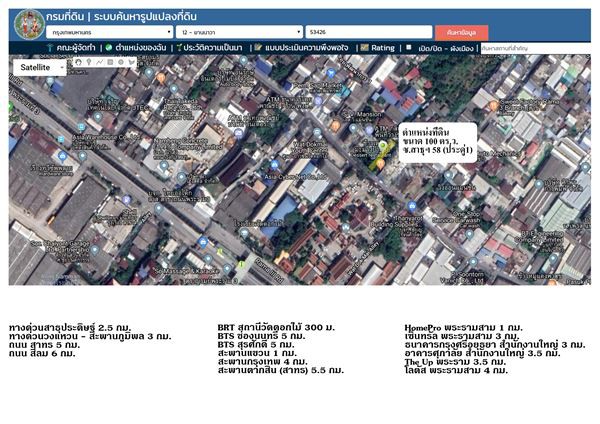600x424 pixels.
Task: Select the rectangle drawing tool on the map
Action: [110, 62]
